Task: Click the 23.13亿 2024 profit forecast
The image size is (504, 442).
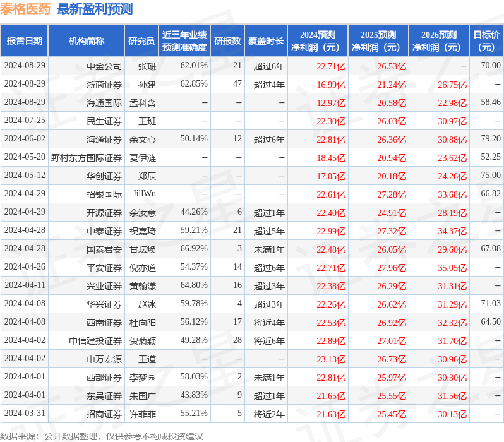Action: pyautogui.click(x=331, y=359)
